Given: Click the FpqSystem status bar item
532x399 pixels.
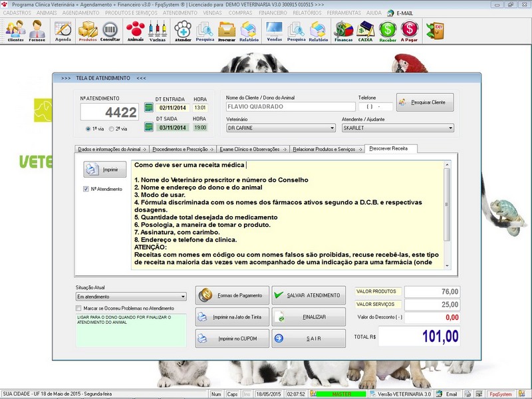Looking at the screenshot, I should point(501,394).
